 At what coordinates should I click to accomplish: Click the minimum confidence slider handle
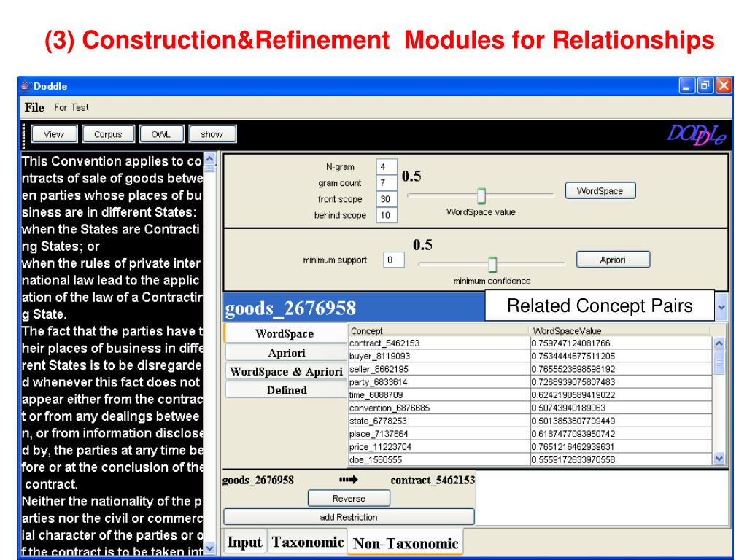click(x=492, y=264)
